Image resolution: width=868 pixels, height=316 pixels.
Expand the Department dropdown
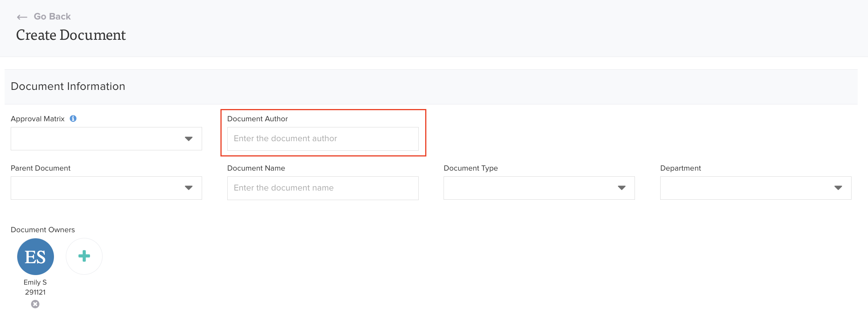click(x=756, y=188)
